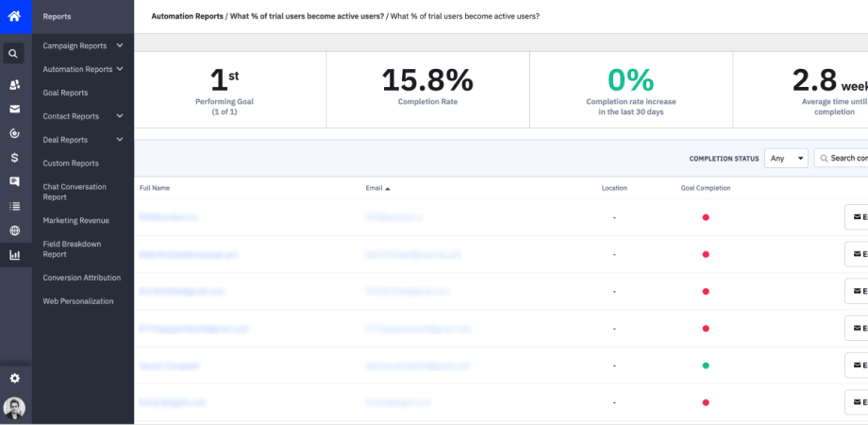Screen dimensions: 868x425
Task: Click the Full Name column header
Action: click(x=155, y=188)
